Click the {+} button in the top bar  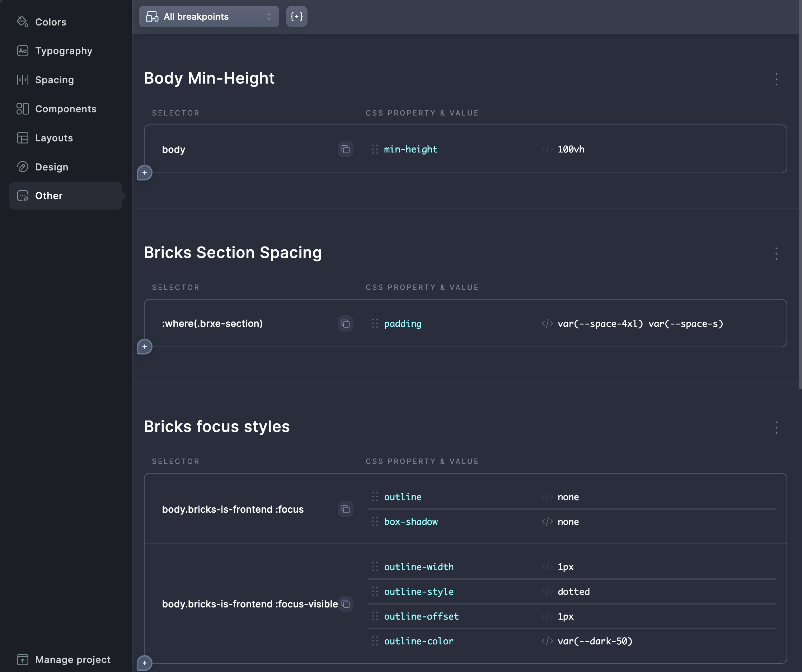297,17
